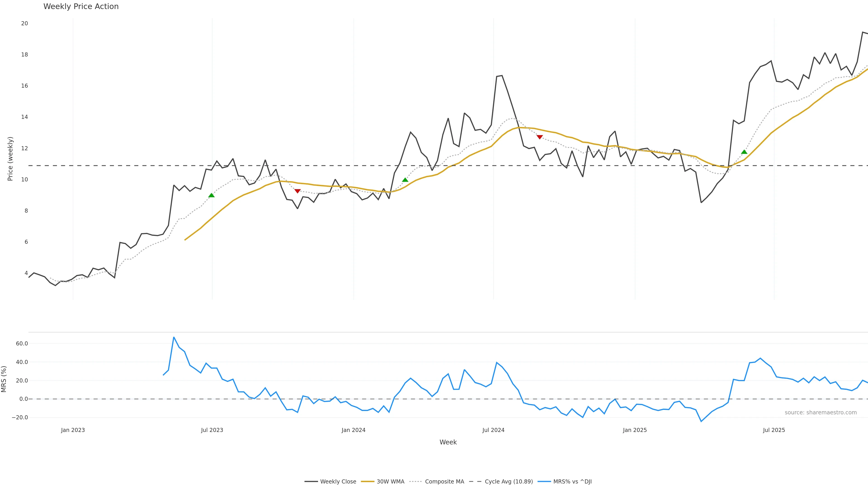Screen dimensions: 868x488
Task: Click the red sell triangle in late 2023
Action: 297,191
